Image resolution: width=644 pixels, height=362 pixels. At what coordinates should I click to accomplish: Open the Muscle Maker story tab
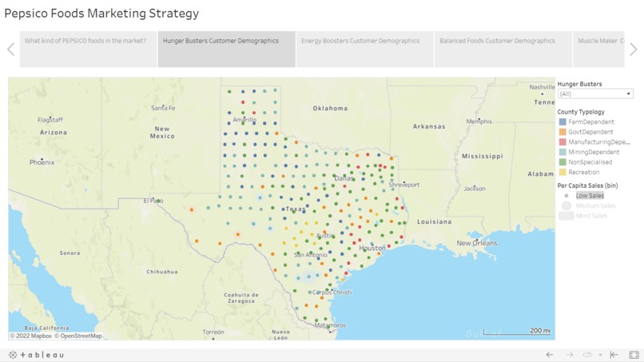tap(598, 49)
